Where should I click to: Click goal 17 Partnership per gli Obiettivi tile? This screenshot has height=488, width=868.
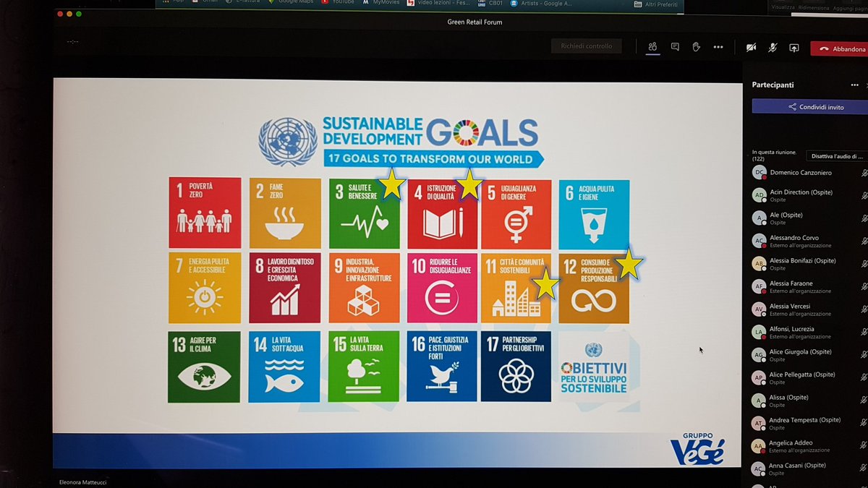(516, 366)
